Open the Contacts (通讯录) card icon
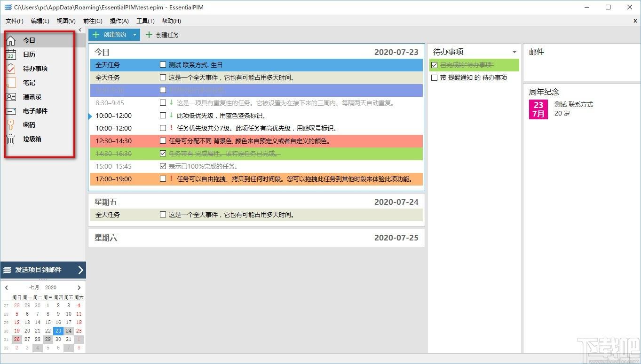 pyautogui.click(x=11, y=97)
